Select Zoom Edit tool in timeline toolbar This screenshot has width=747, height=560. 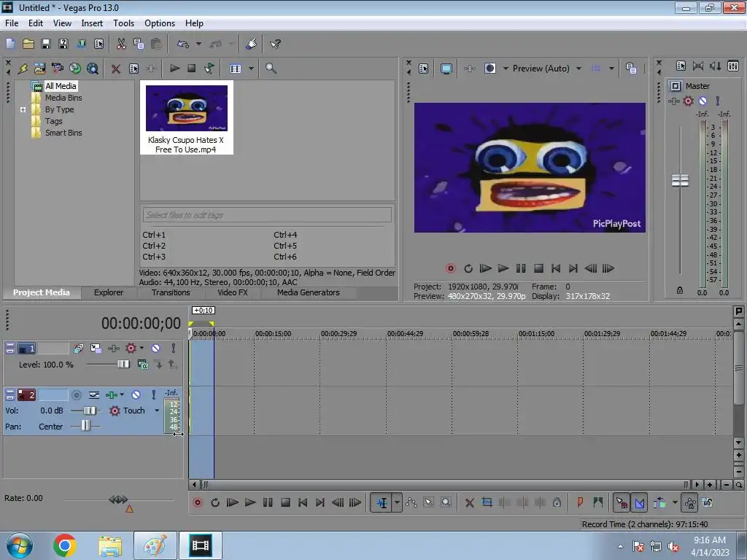(446, 502)
